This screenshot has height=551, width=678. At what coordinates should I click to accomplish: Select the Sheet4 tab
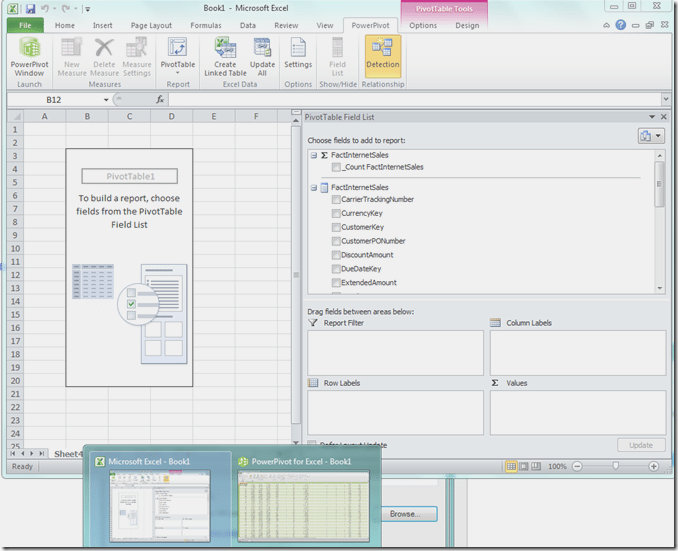point(68,454)
